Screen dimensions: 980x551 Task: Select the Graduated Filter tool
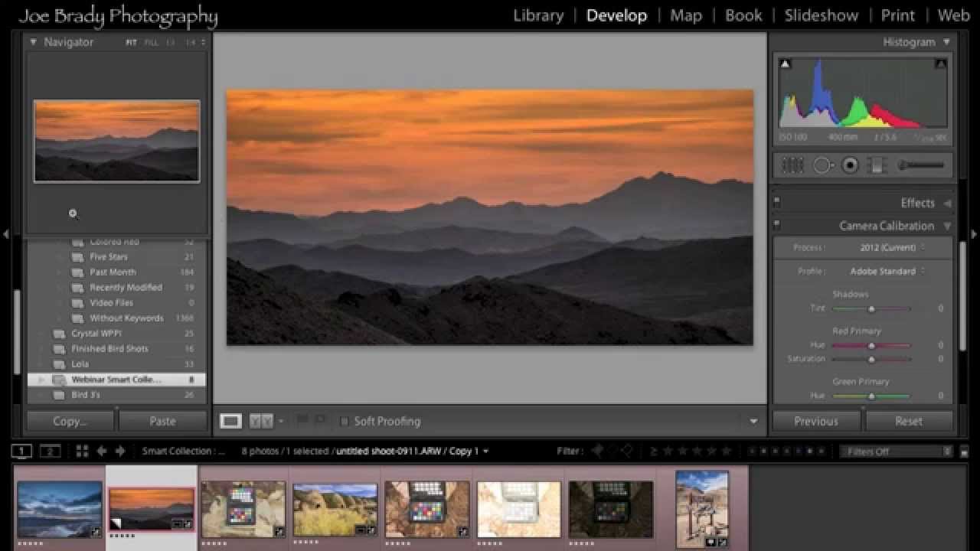tap(877, 165)
